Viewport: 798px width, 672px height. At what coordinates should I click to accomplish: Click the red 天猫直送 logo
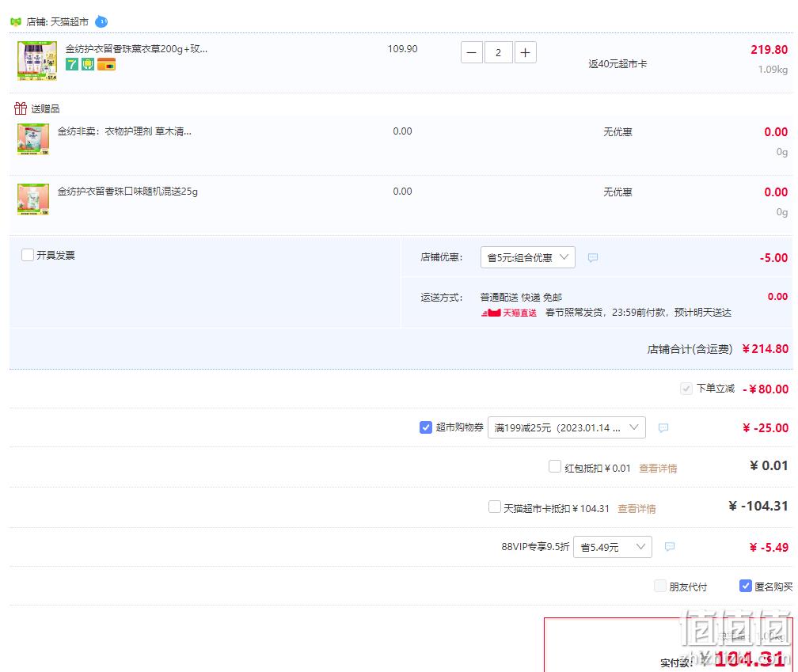tap(509, 313)
